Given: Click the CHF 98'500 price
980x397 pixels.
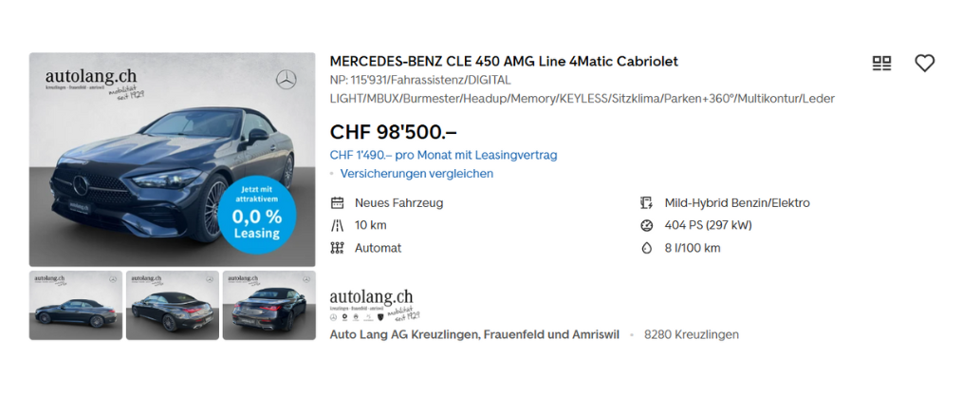Looking at the screenshot, I should [393, 131].
